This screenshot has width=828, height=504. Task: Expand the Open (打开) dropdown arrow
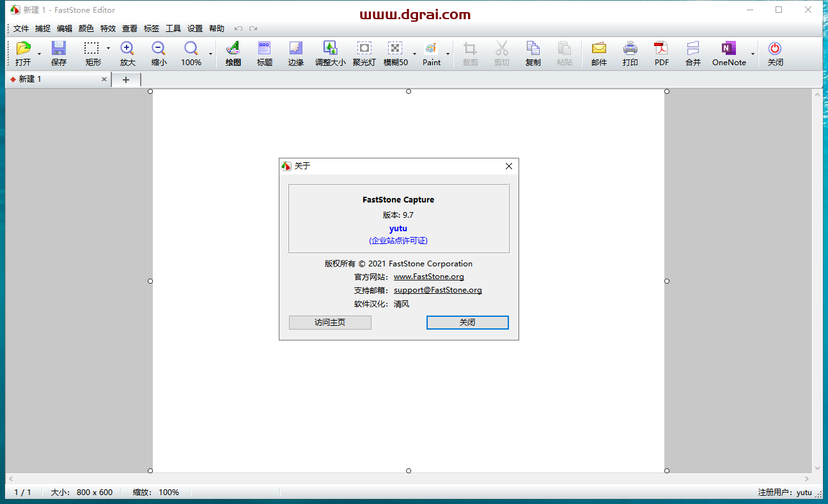[x=39, y=54]
